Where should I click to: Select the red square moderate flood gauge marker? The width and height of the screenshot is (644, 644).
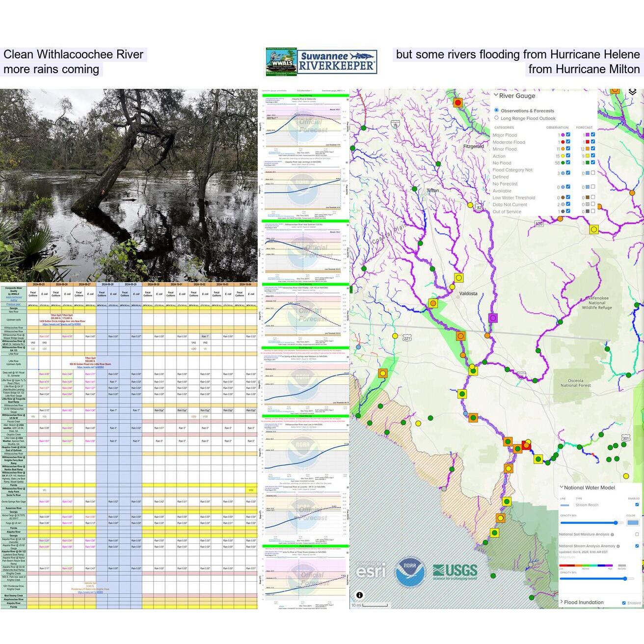click(x=526, y=446)
